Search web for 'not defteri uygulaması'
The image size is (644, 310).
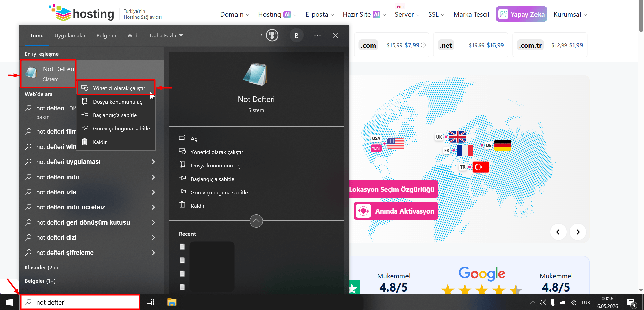69,162
